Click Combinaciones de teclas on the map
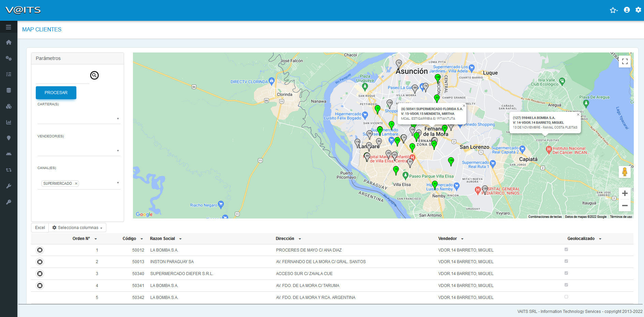The width and height of the screenshot is (644, 317). point(545,217)
